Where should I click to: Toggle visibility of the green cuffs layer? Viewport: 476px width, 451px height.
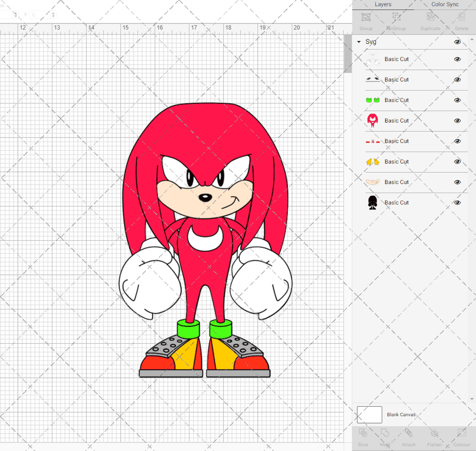pos(457,100)
